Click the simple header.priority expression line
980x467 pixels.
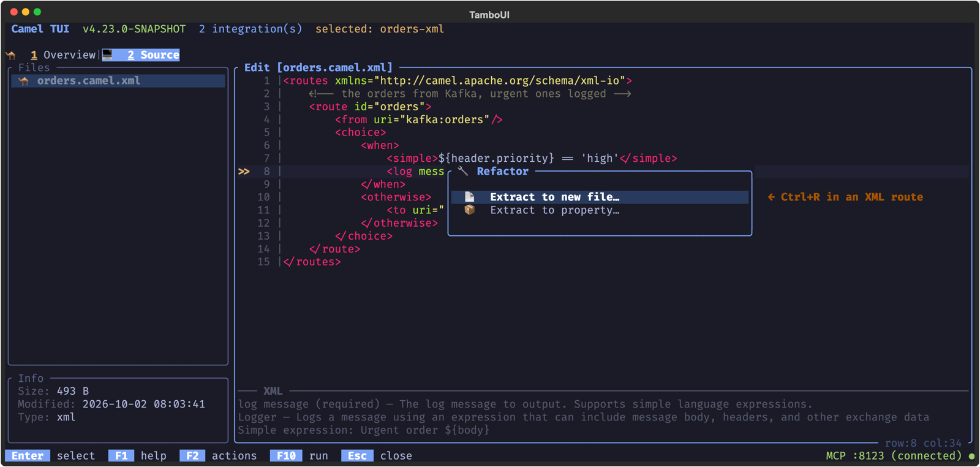(x=532, y=158)
